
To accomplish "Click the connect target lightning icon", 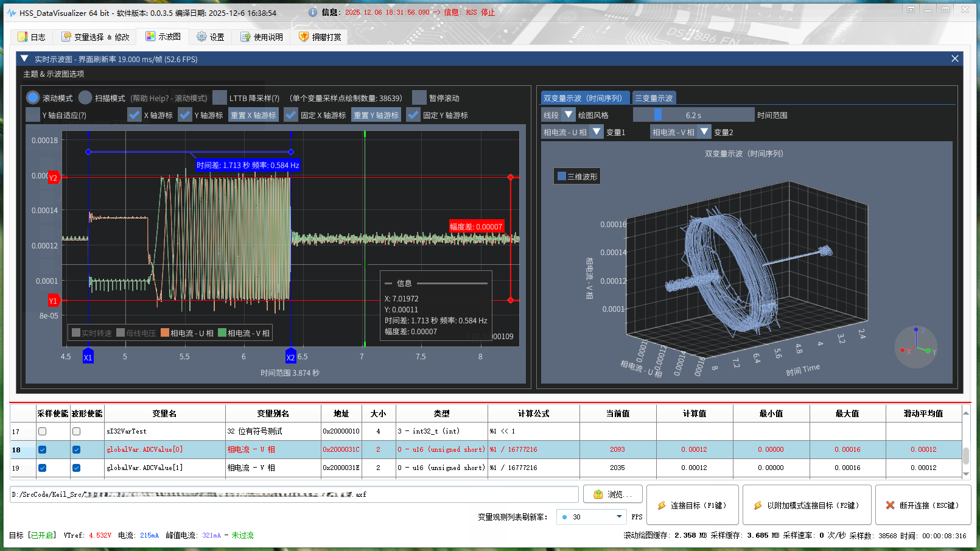I will [662, 505].
